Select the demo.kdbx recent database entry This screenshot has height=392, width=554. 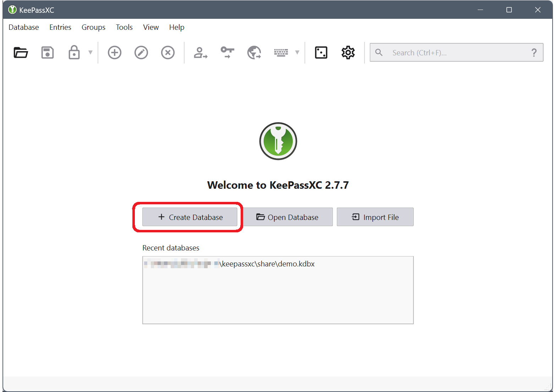[x=278, y=264]
